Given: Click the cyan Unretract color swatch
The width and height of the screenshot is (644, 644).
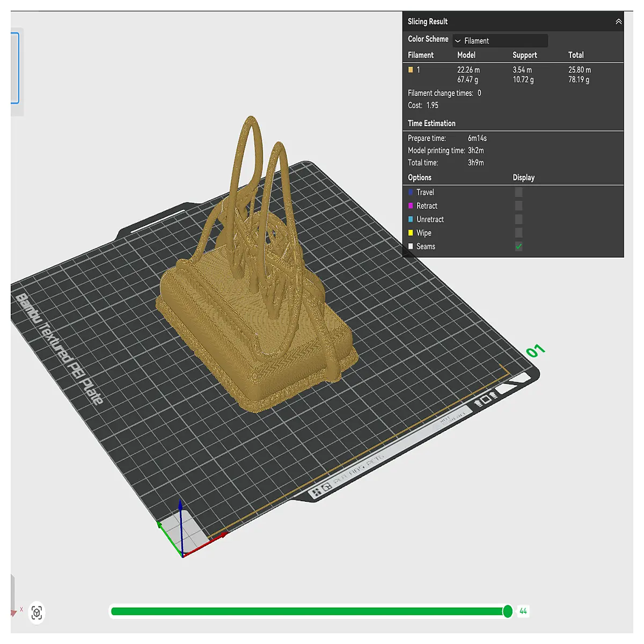Looking at the screenshot, I should click(x=411, y=219).
